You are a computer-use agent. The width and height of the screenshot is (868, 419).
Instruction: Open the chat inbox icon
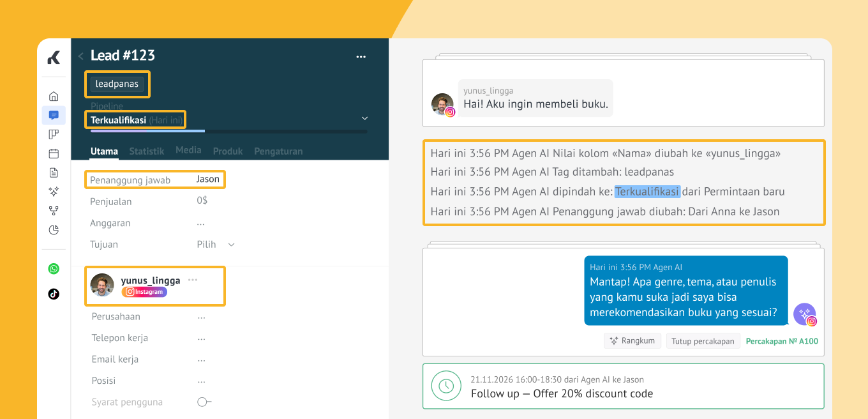pos(54,116)
